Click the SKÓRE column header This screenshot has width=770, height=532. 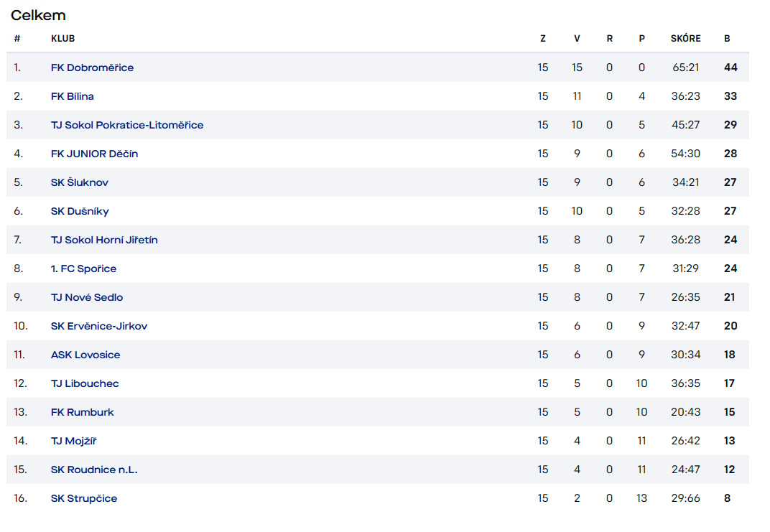685,38
